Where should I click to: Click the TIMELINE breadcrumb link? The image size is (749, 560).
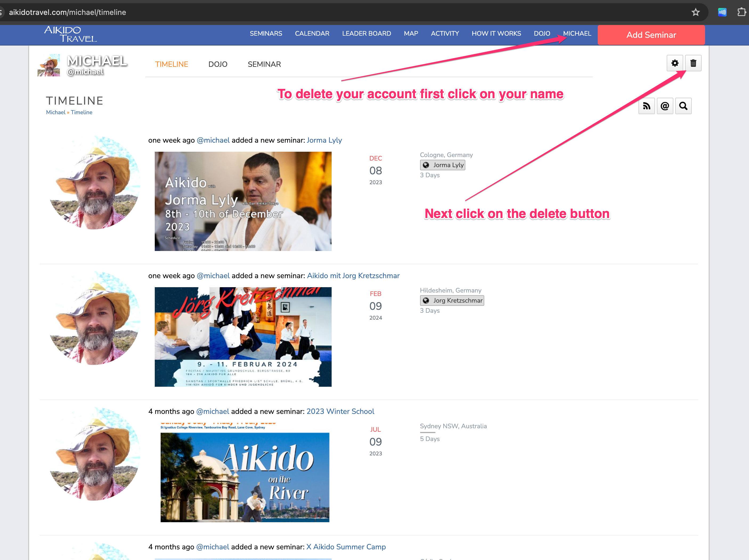coord(82,112)
